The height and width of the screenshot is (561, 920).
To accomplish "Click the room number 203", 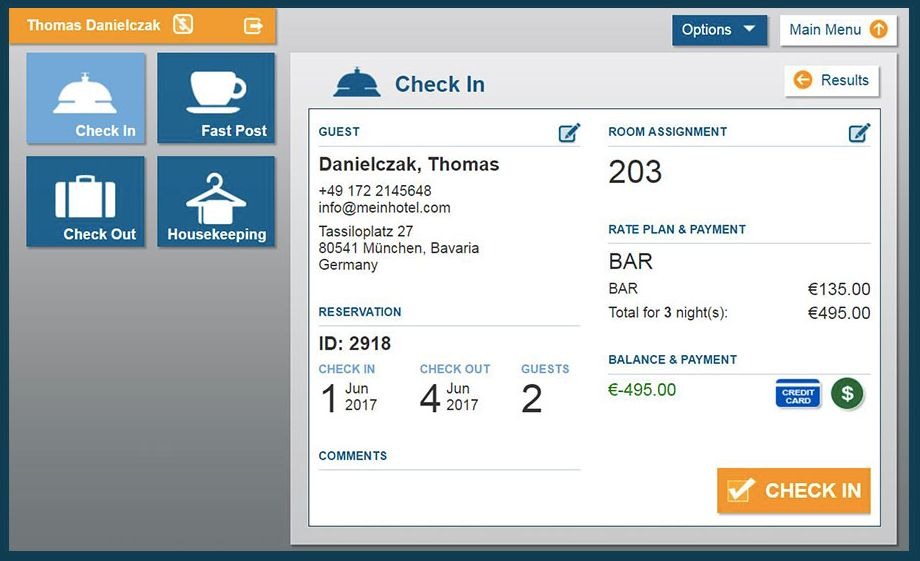I will point(635,172).
